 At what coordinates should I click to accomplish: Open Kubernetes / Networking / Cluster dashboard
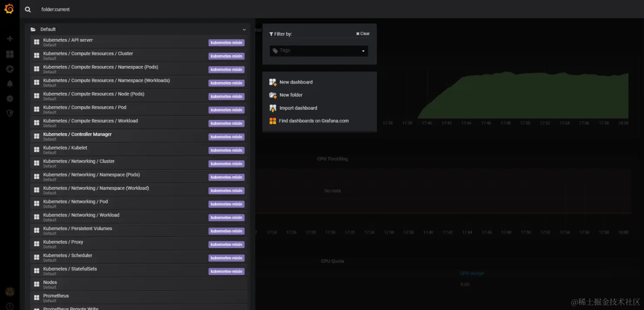tap(139, 163)
